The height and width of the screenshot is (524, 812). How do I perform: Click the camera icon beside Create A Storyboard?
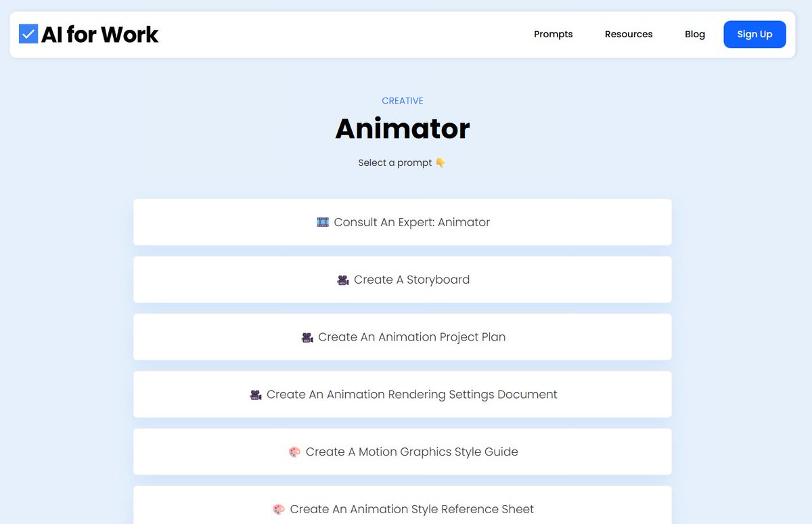[343, 280]
